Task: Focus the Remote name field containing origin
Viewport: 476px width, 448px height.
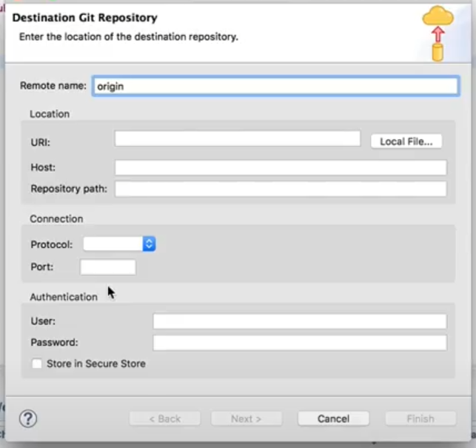Action: pos(275,86)
